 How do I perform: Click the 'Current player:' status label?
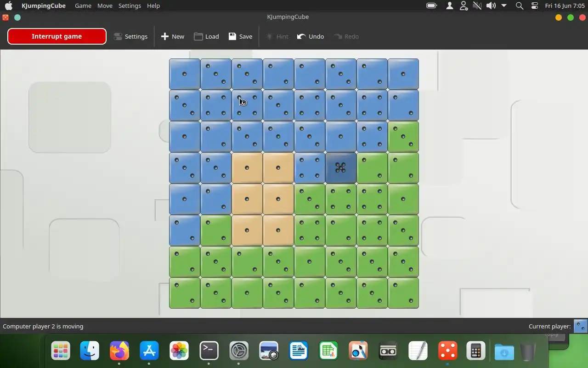coord(549,326)
